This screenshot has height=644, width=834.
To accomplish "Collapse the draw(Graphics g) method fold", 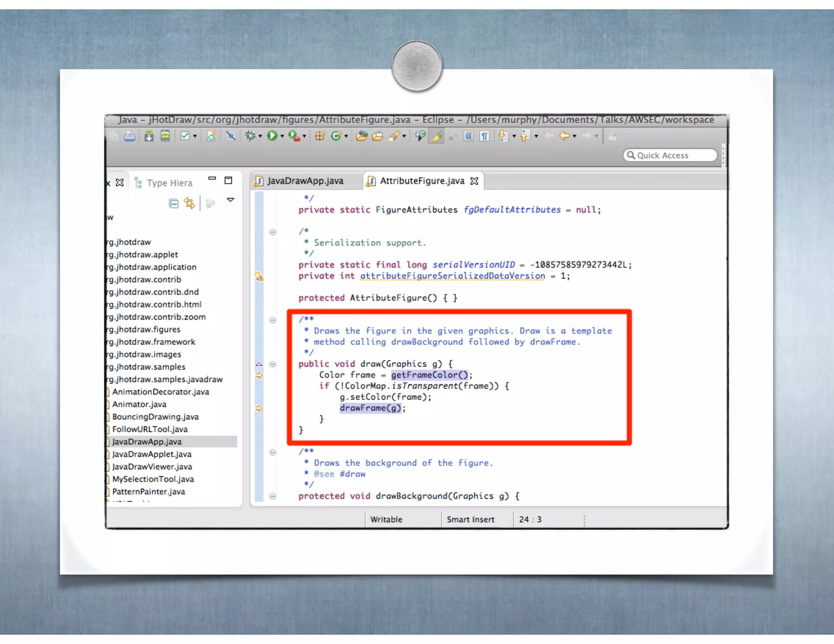I will click(273, 364).
